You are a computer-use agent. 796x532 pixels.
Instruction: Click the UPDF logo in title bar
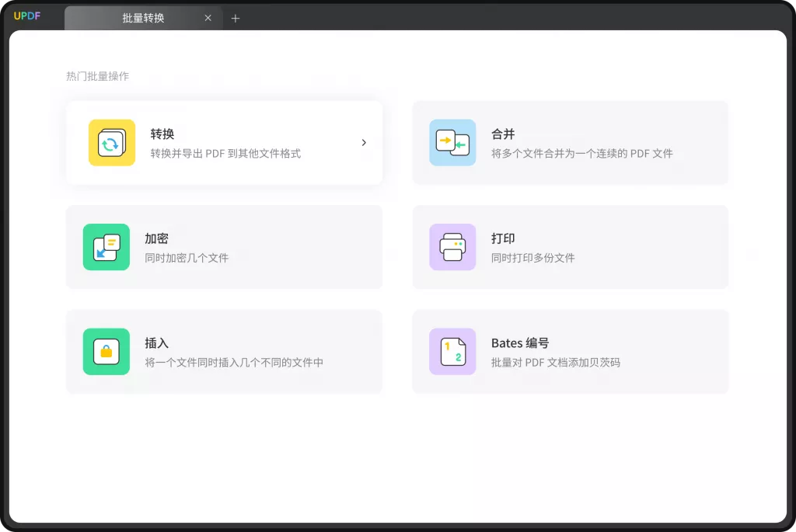(x=27, y=16)
